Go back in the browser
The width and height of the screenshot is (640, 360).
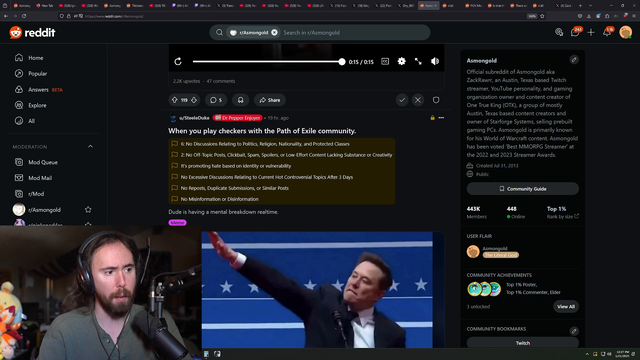[6, 16]
